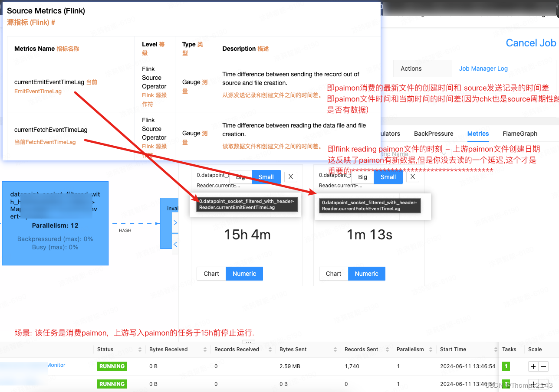The height and width of the screenshot is (392, 559).
Task: Click the Cancel Job link
Action: [530, 43]
